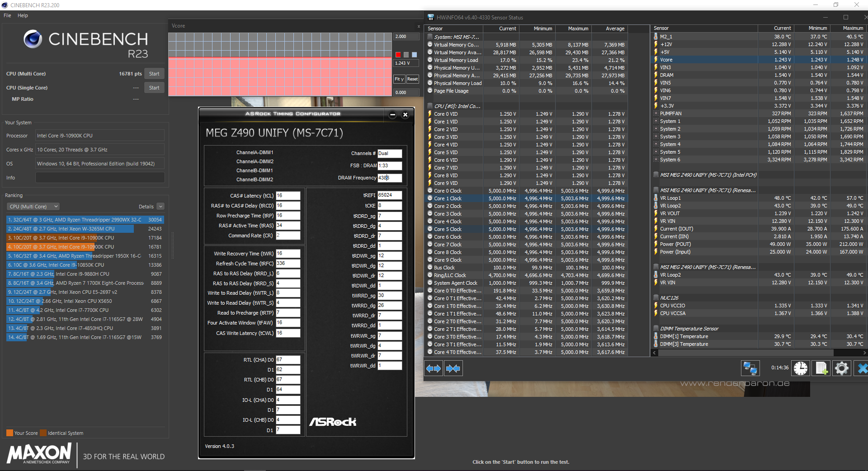The image size is (868, 471).
Task: Click the Info field in Cinebench
Action: [x=100, y=178]
